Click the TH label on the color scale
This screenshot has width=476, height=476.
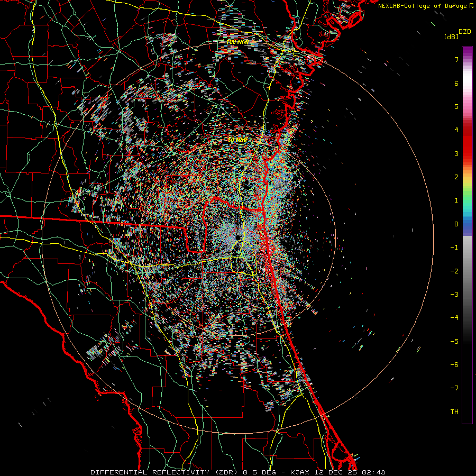pyautogui.click(x=454, y=412)
